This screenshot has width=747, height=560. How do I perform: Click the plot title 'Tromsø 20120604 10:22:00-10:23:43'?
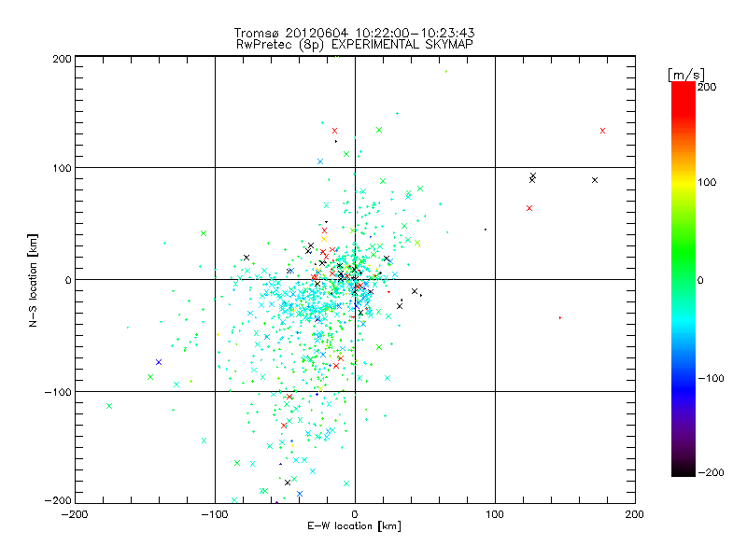click(x=354, y=33)
